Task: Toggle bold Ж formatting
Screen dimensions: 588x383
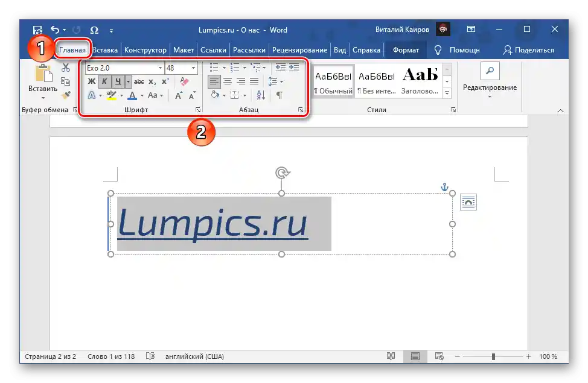Action: 92,81
